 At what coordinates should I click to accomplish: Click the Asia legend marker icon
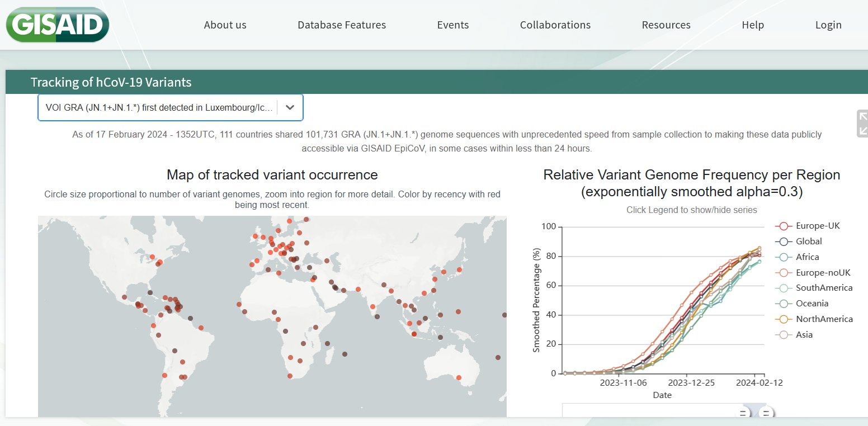click(784, 335)
